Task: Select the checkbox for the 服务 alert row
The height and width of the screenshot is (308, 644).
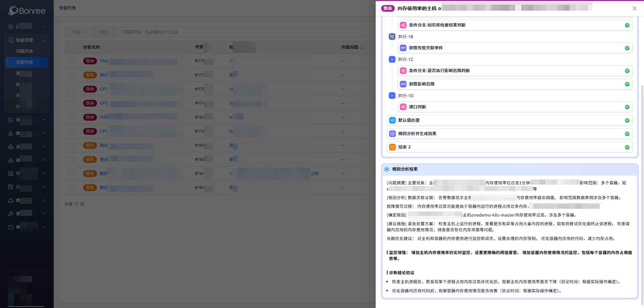Action: tap(71, 174)
